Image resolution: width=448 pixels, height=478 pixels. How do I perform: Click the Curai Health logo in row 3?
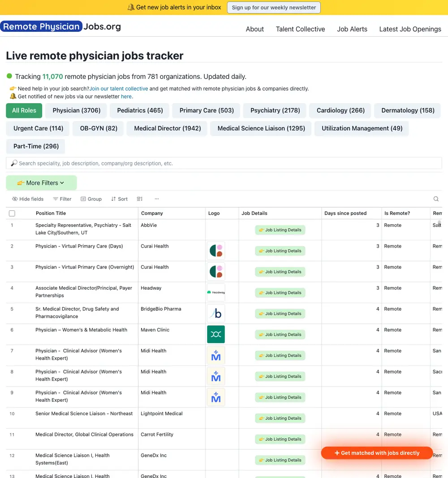pyautogui.click(x=216, y=272)
